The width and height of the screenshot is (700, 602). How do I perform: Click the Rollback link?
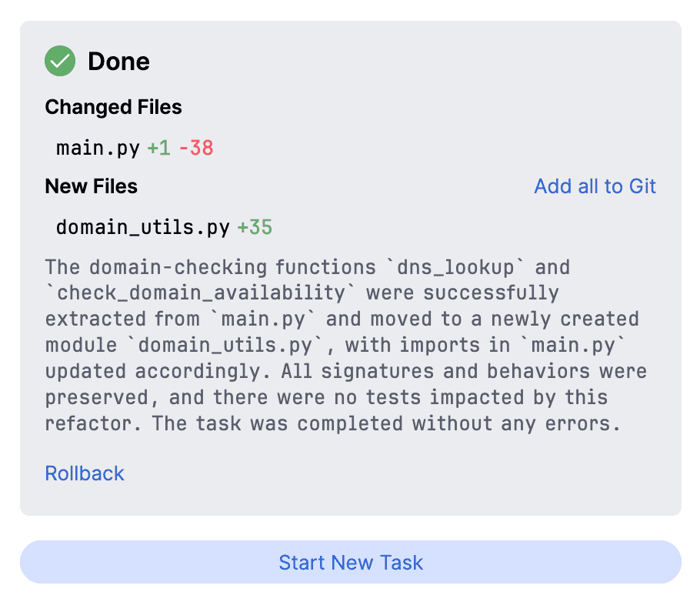(85, 473)
